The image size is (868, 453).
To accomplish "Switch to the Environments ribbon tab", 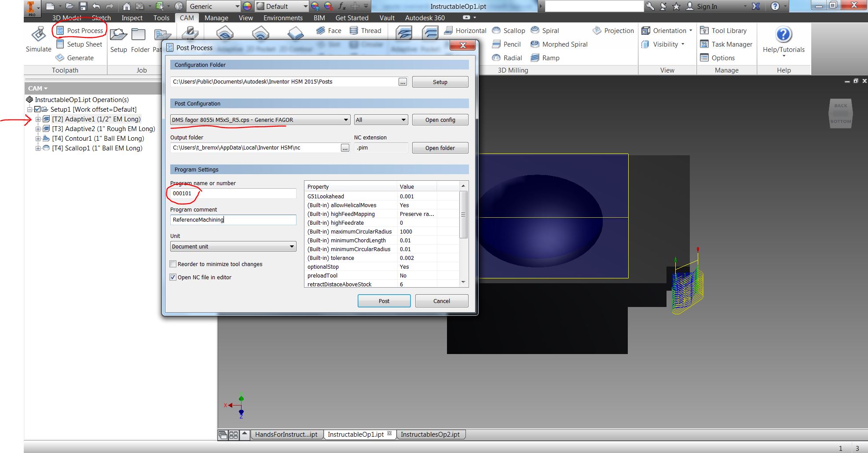I will coord(283,18).
